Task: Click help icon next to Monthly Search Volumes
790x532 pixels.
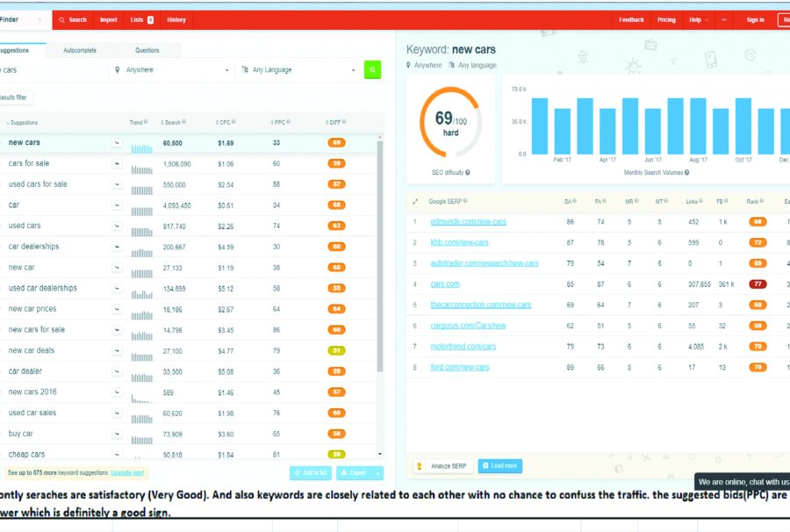Action: coord(686,172)
